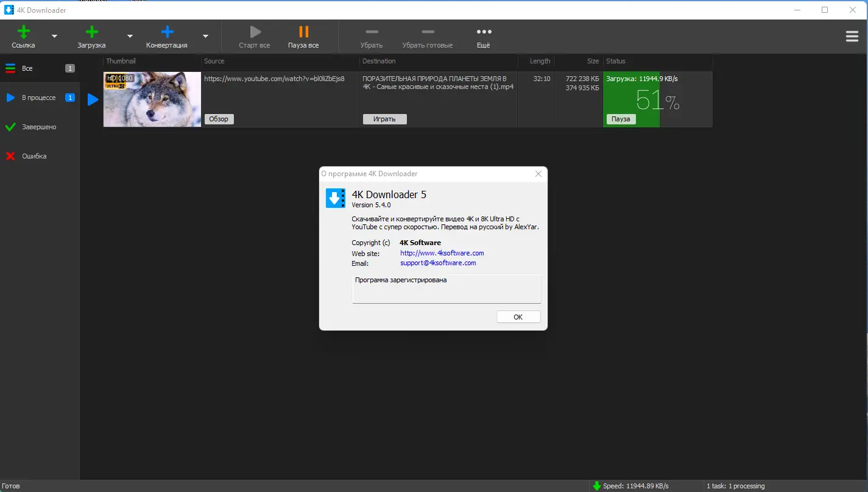The image size is (868, 492).
Task: Select the Завершено filter
Action: [40, 127]
